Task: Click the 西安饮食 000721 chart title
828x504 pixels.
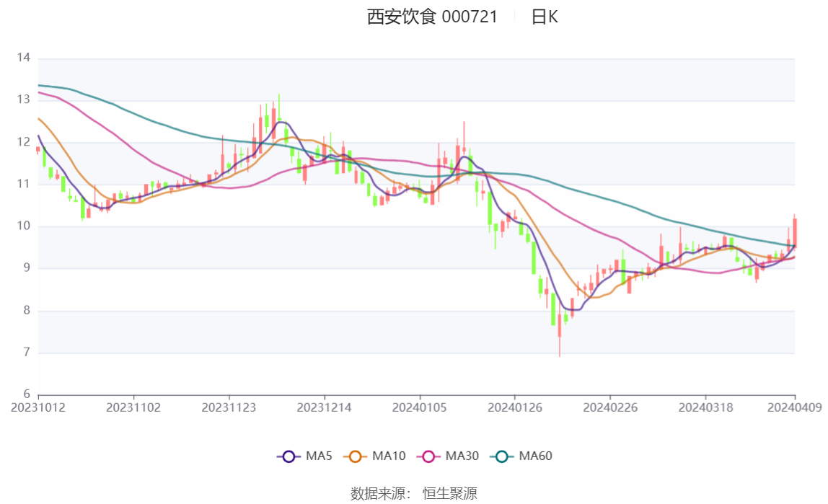Action: point(432,17)
